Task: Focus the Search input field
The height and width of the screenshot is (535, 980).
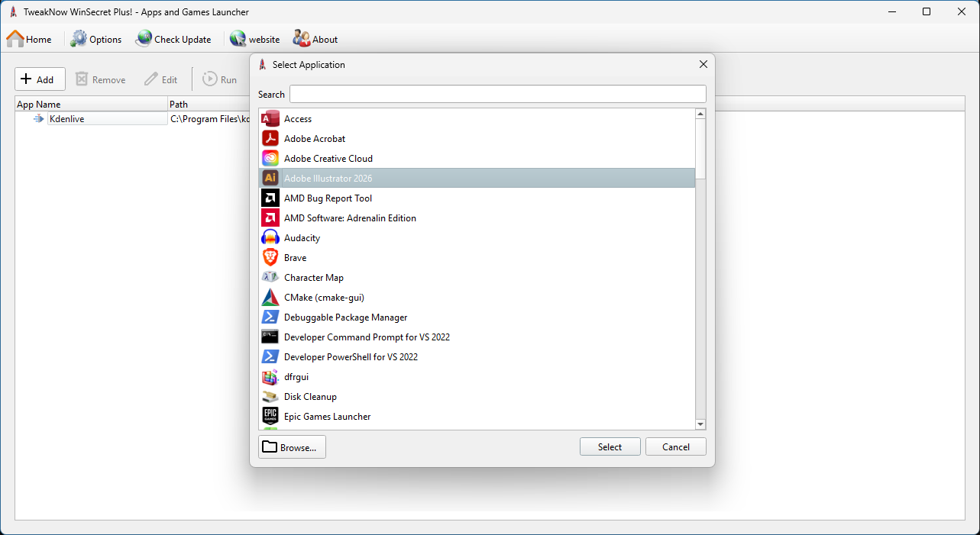Action: coord(497,94)
